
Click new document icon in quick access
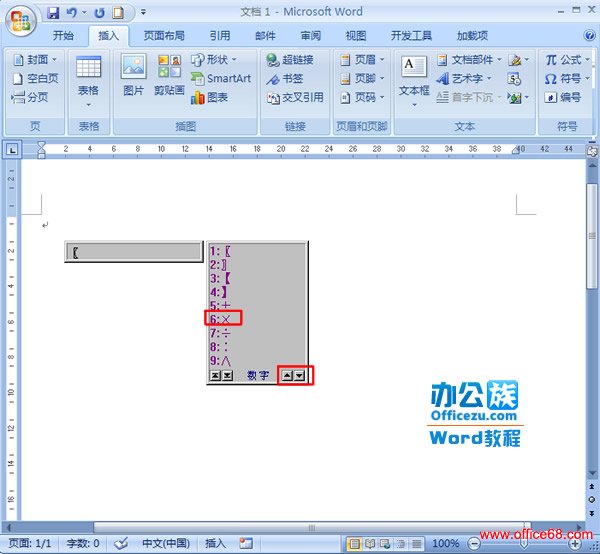coord(118,13)
